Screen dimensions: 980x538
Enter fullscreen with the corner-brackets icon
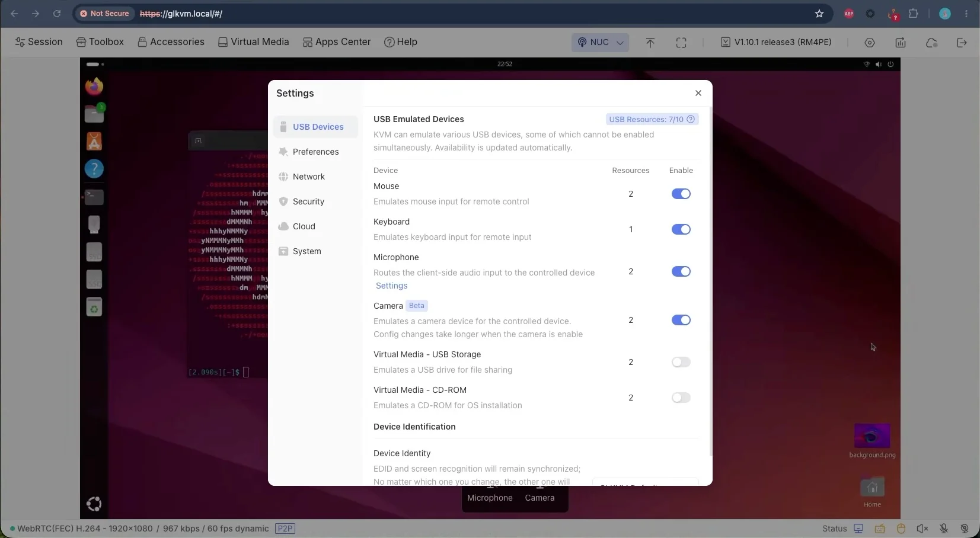(x=681, y=43)
